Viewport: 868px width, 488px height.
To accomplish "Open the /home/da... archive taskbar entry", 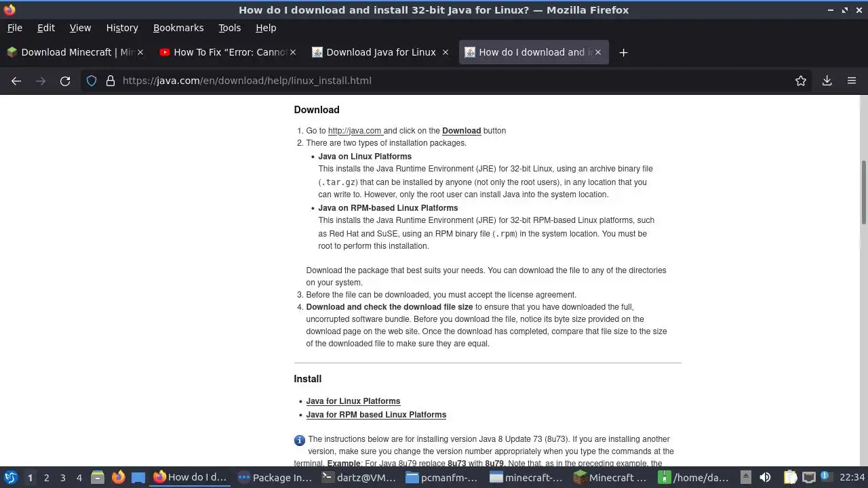I will [695, 477].
